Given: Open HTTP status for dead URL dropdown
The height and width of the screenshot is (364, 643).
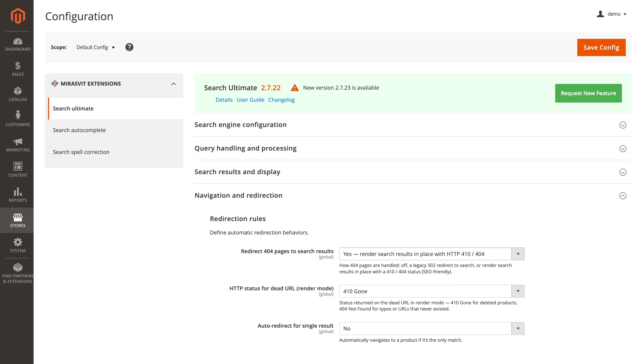Looking at the screenshot, I should point(432,291).
